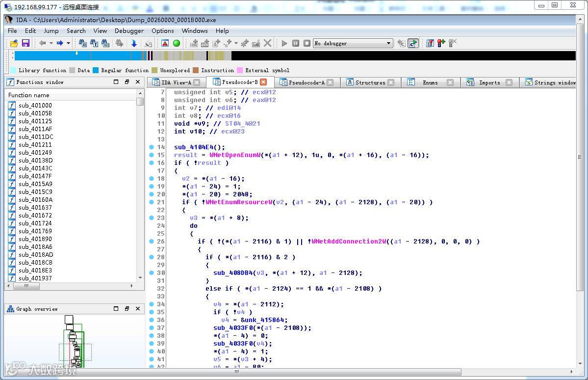Click the large X delete icon
588x380 pixels.
click(x=267, y=43)
